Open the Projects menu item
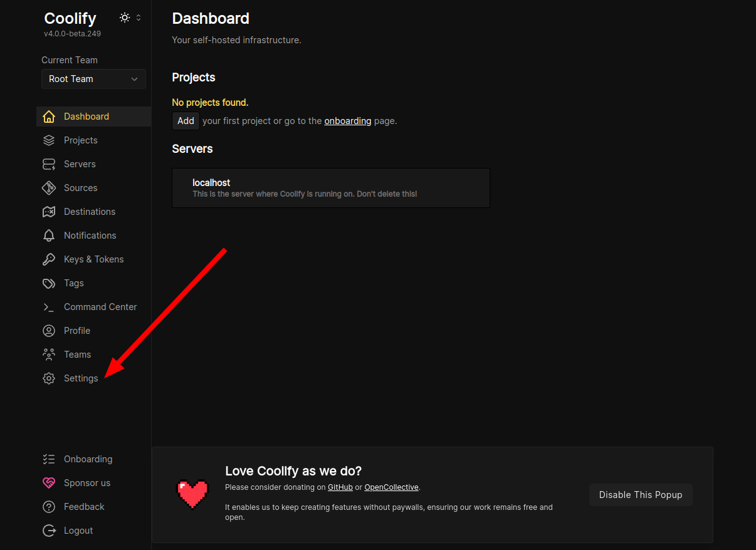The image size is (756, 550). pyautogui.click(x=93, y=140)
